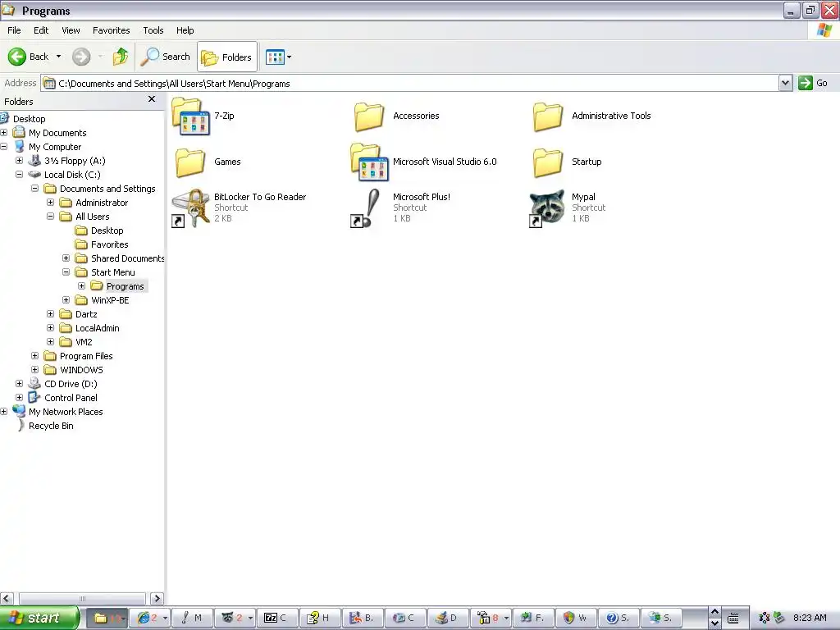
Task: Go back with the Back arrow
Action: 28,57
